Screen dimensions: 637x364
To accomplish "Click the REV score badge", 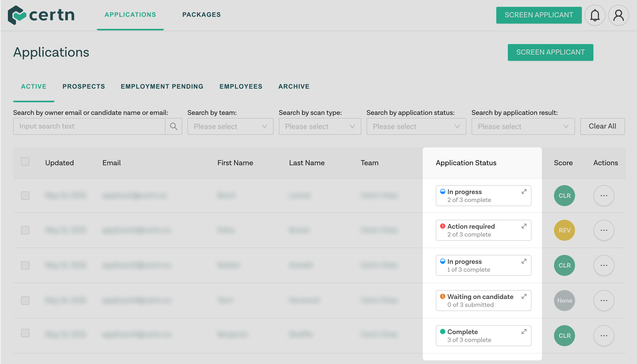I will 564,230.
